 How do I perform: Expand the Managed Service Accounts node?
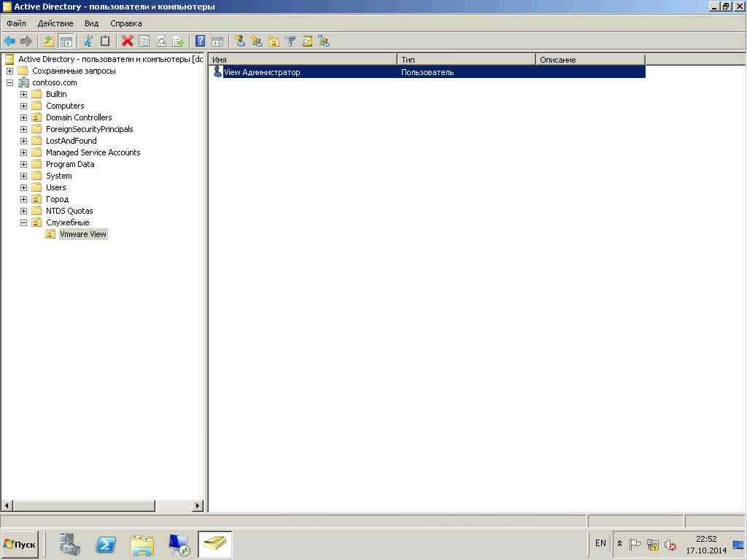click(x=23, y=152)
